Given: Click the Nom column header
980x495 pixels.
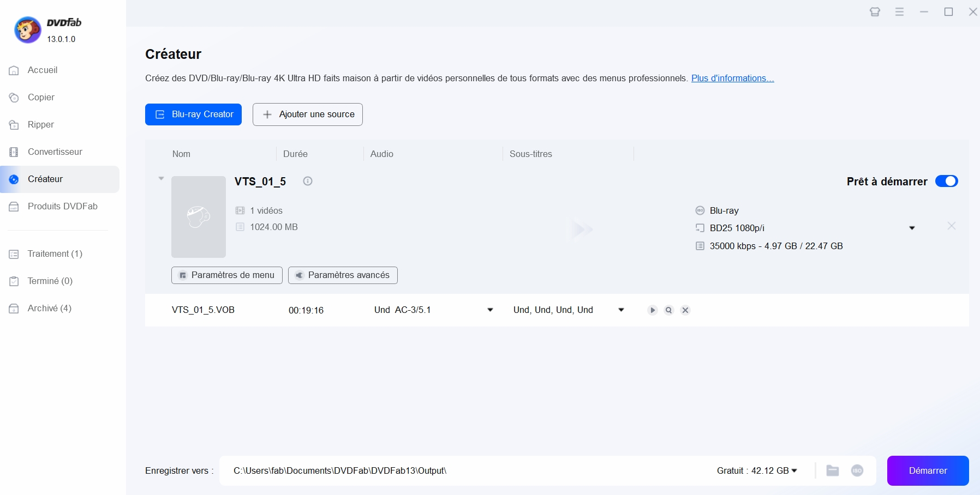Looking at the screenshot, I should pos(182,154).
